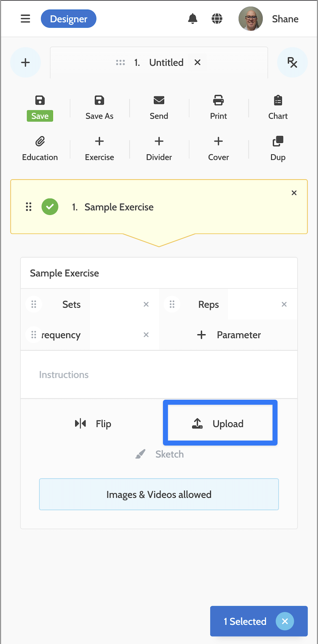Click the Upload button
The image size is (318, 644).
coord(220,423)
